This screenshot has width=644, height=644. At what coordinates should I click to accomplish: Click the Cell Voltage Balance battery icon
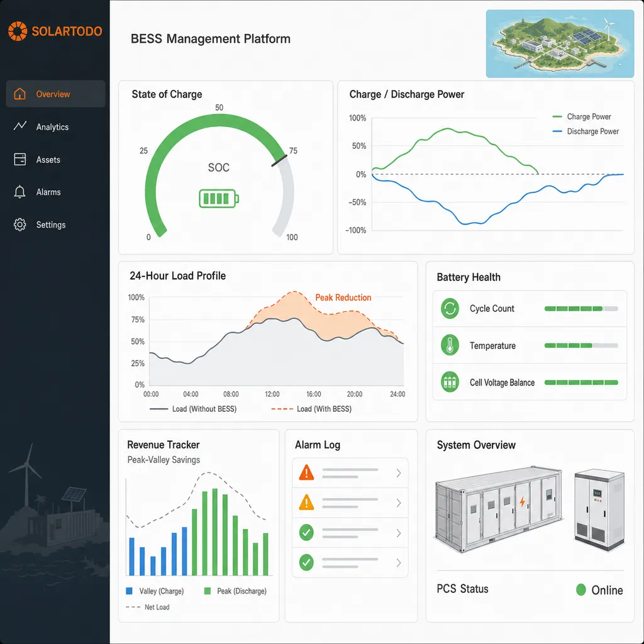450,382
